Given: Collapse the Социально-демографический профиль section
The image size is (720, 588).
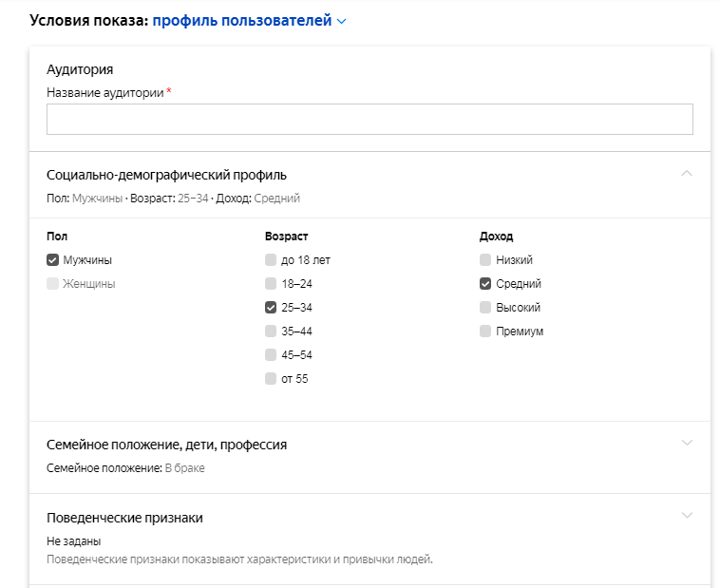Looking at the screenshot, I should 688,174.
